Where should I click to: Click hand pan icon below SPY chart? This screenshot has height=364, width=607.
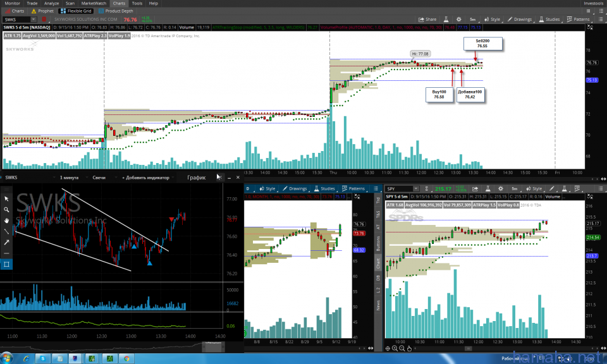point(409,348)
